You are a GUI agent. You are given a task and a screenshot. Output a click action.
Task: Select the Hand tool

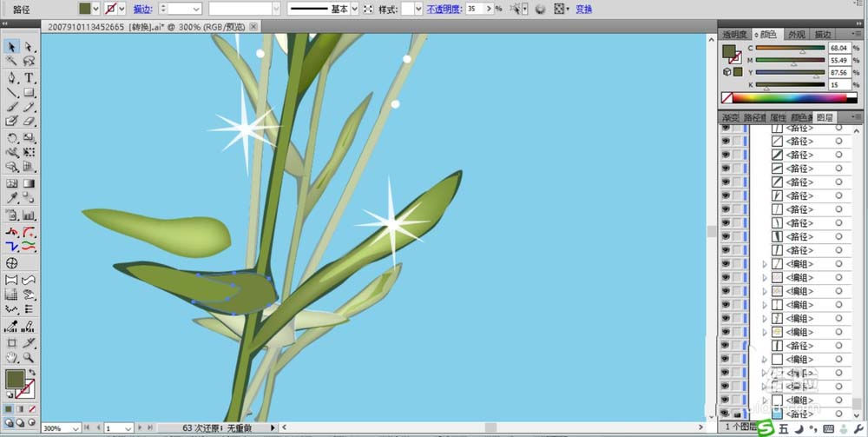[x=11, y=358]
